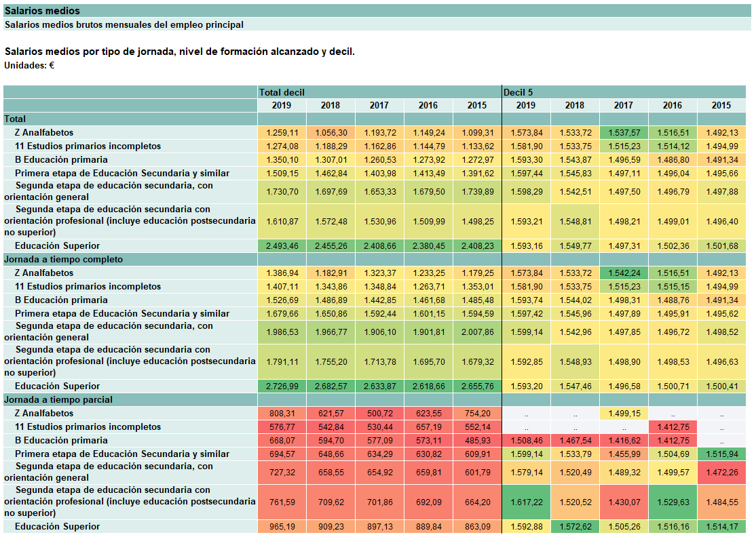The height and width of the screenshot is (537, 756).
Task: Click the 'Unidades: €' label
Action: point(29,66)
